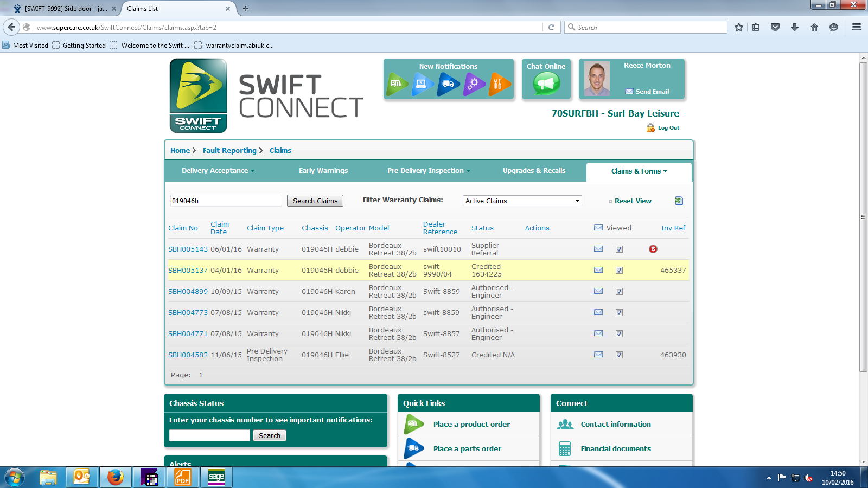Click red S icon on claim SBH005143
Screen dimensions: 868x488
coord(653,249)
